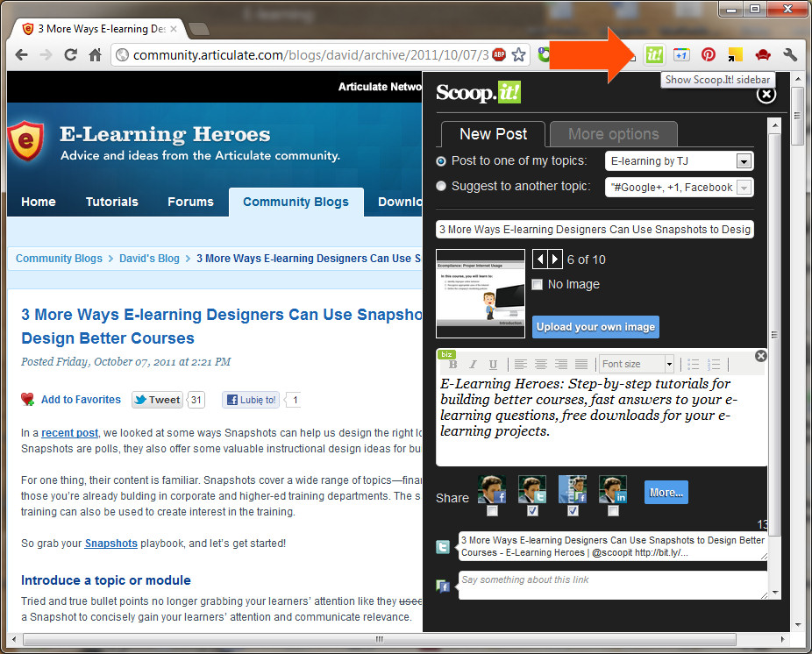
Task: Click the red sofa extension icon
Action: click(x=763, y=54)
